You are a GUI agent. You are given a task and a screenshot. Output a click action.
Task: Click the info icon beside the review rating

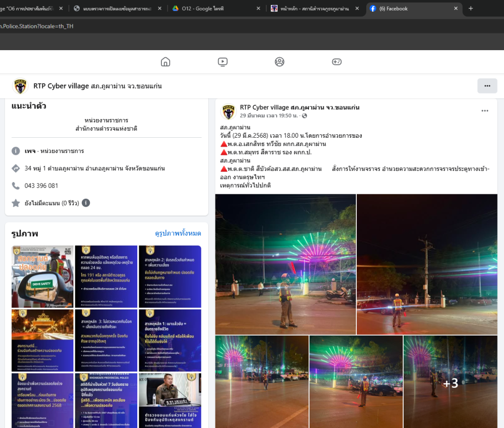tap(86, 203)
